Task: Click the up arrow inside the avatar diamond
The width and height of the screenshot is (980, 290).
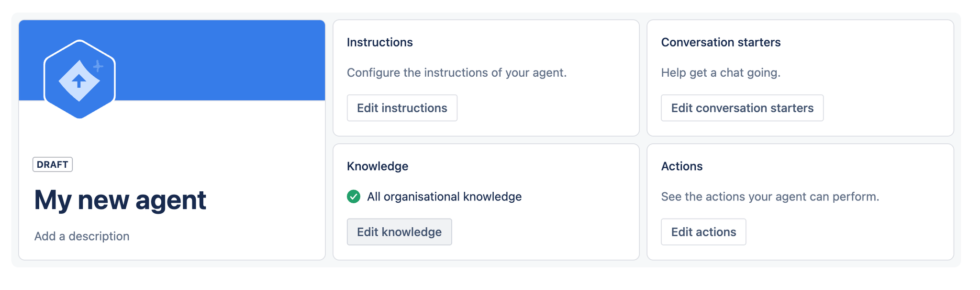Action: 79,81
